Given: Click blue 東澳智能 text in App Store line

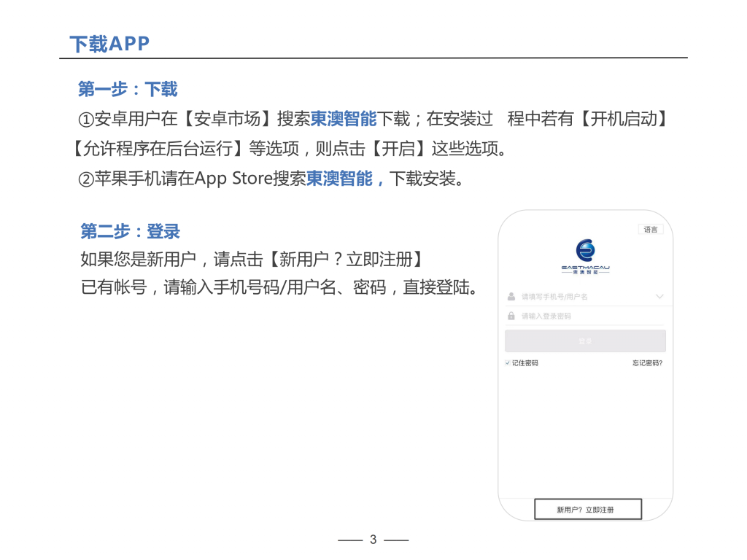Looking at the screenshot, I should click(339, 179).
